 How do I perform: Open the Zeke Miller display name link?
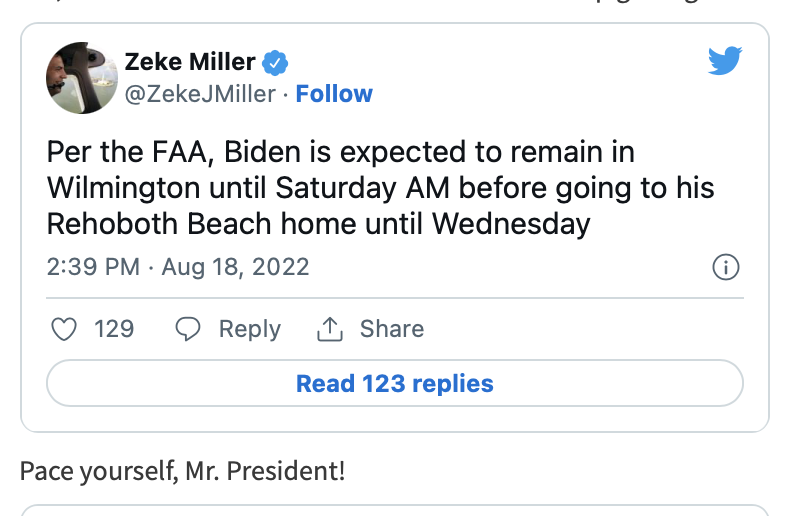click(191, 62)
